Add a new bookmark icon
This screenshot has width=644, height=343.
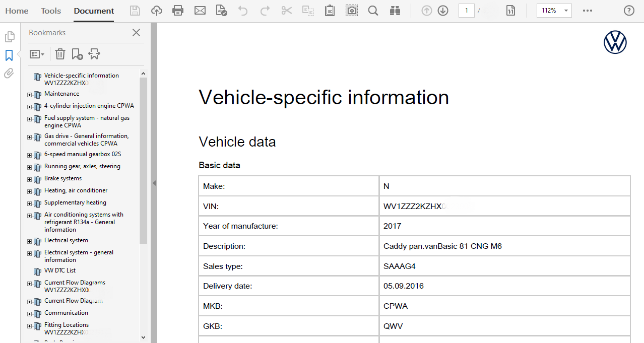coord(77,54)
